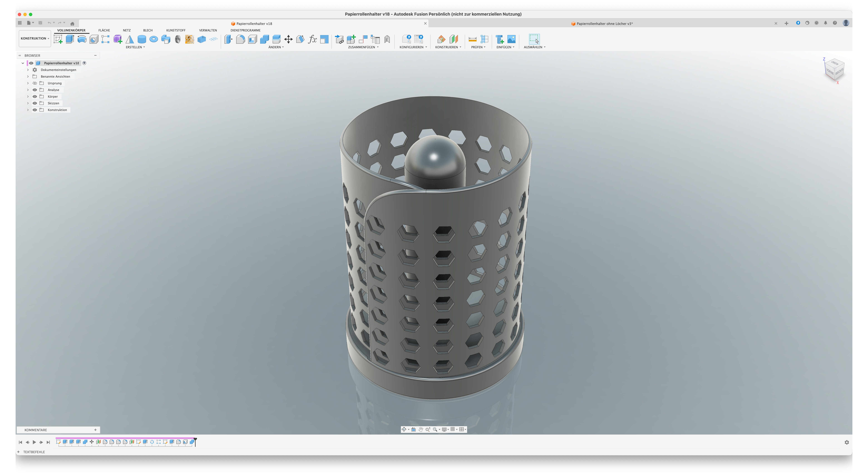The width and height of the screenshot is (868, 476).
Task: Open the ÄNDERN menu dropdown
Action: point(276,47)
